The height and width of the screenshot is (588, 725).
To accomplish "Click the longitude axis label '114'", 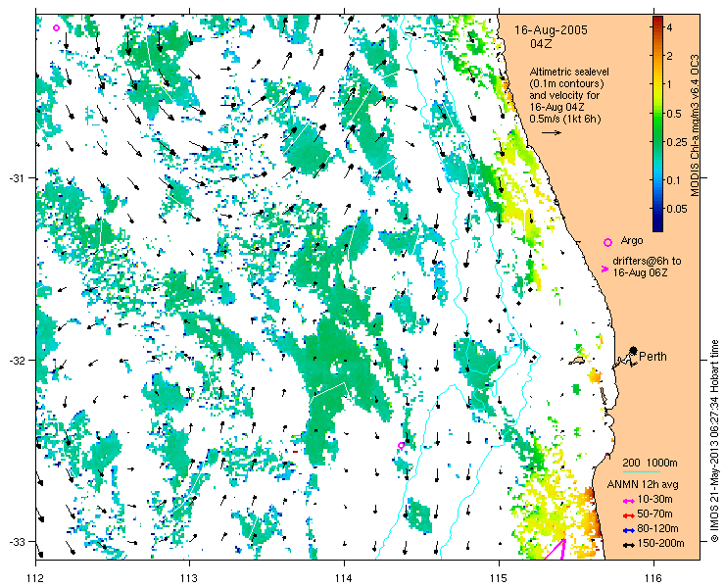I will 344,578.
